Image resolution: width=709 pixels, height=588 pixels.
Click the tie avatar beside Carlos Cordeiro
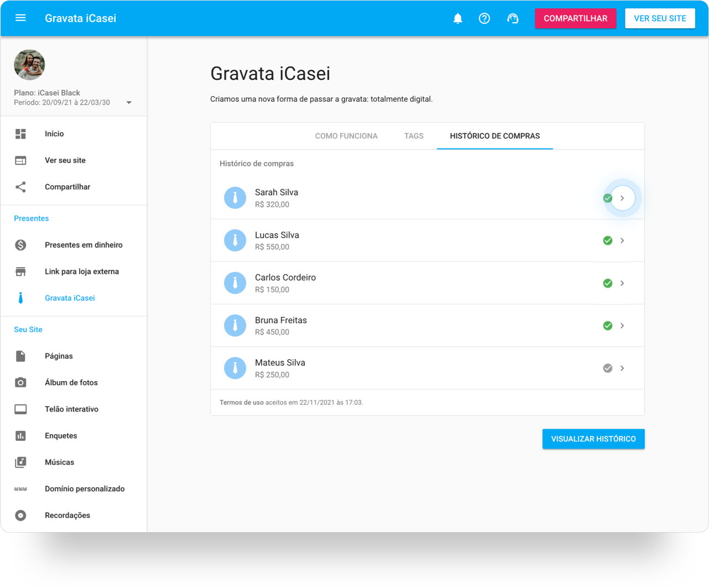tap(235, 283)
